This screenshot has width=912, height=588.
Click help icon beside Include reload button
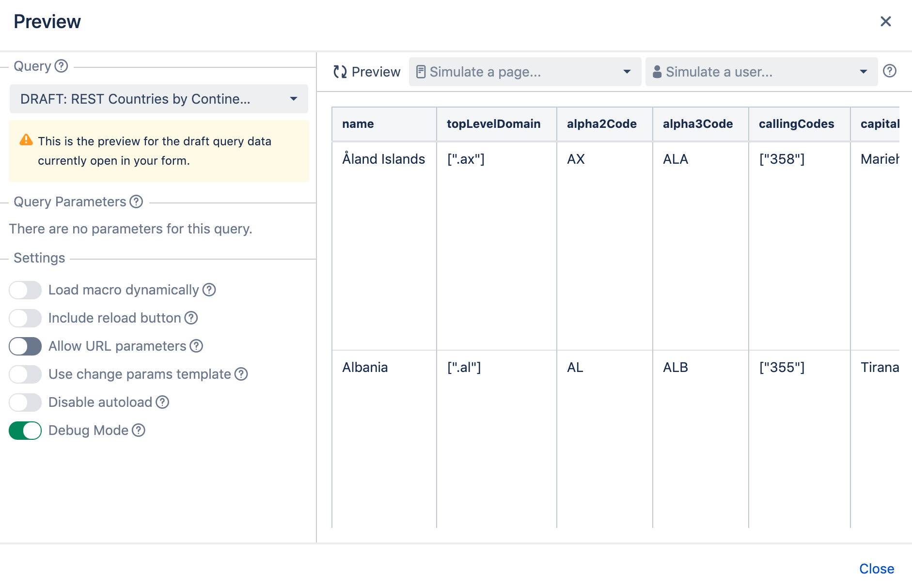pos(191,318)
